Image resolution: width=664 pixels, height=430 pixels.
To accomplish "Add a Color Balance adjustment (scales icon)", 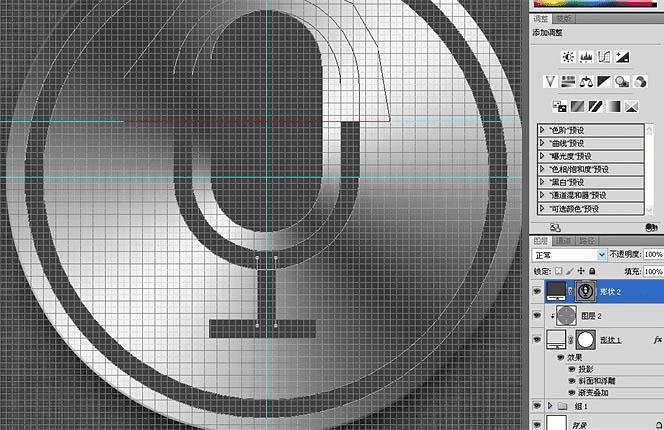I will 586,81.
